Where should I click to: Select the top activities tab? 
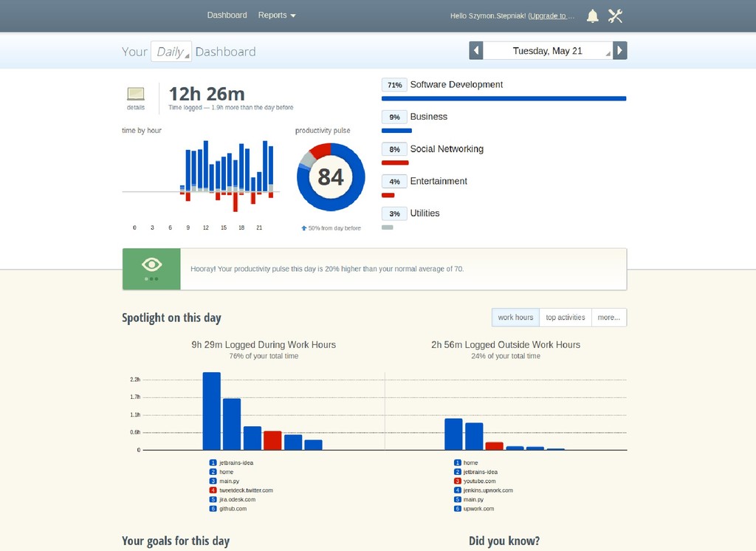[565, 318]
